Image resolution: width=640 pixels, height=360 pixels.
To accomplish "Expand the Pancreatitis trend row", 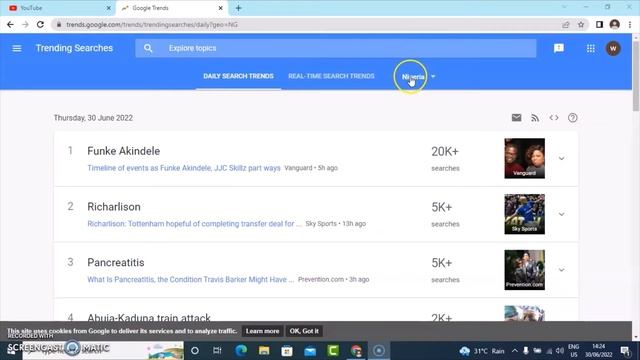I will pos(562,270).
